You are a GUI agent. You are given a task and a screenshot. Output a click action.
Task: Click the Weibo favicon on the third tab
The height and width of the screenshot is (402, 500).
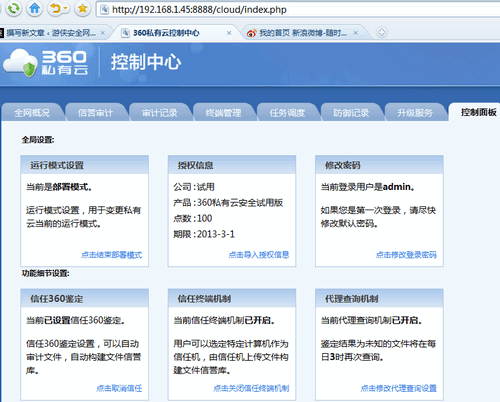(251, 33)
